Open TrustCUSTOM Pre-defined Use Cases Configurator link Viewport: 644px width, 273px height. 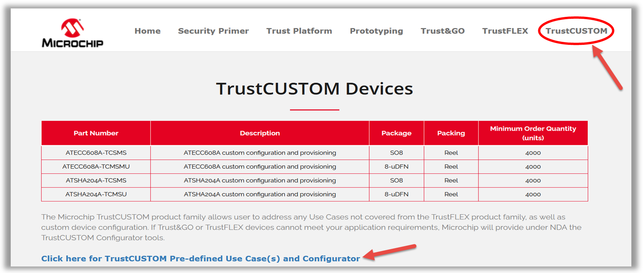click(200, 258)
